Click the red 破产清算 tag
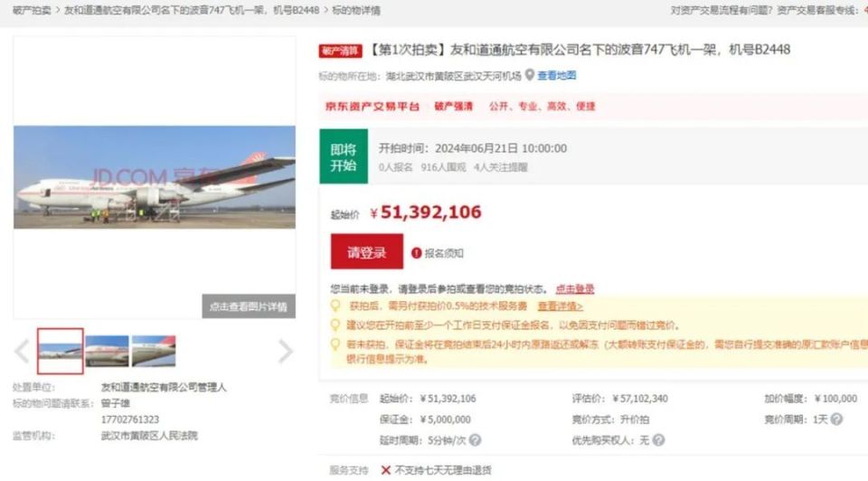The height and width of the screenshot is (481, 868). [340, 51]
